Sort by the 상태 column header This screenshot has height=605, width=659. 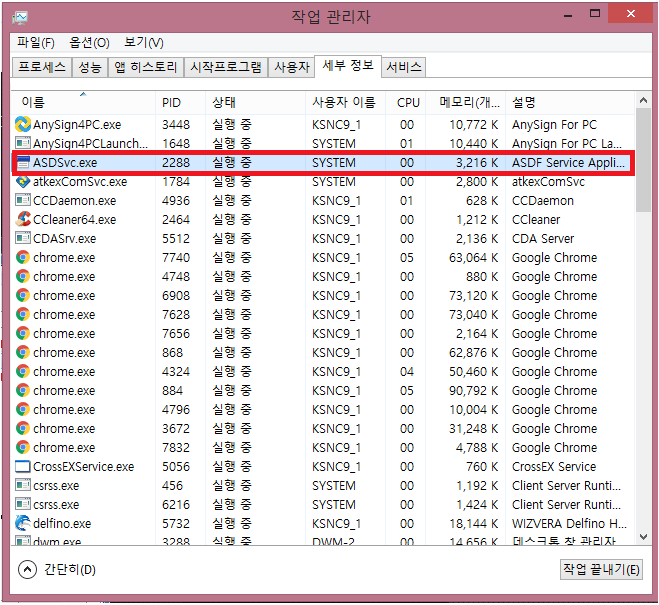255,103
